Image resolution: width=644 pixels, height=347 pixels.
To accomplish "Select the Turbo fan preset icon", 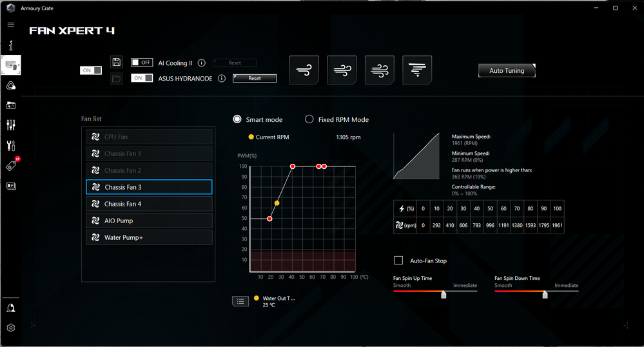I will [x=380, y=70].
